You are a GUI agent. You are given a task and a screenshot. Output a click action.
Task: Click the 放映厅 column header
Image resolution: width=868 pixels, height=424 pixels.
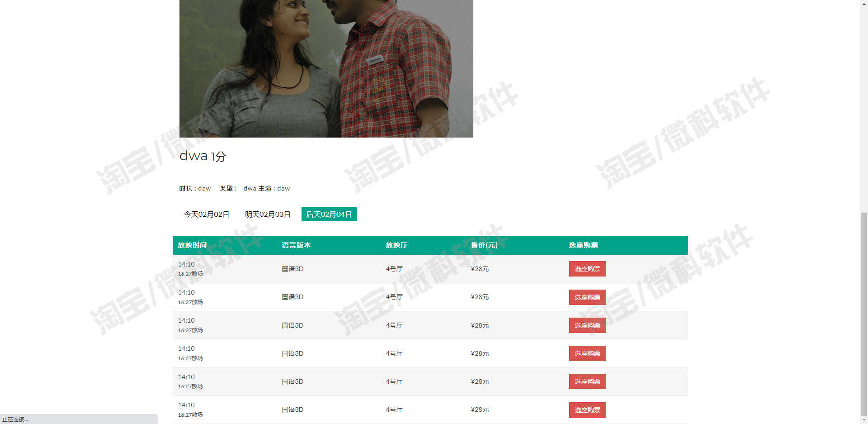pyautogui.click(x=396, y=245)
